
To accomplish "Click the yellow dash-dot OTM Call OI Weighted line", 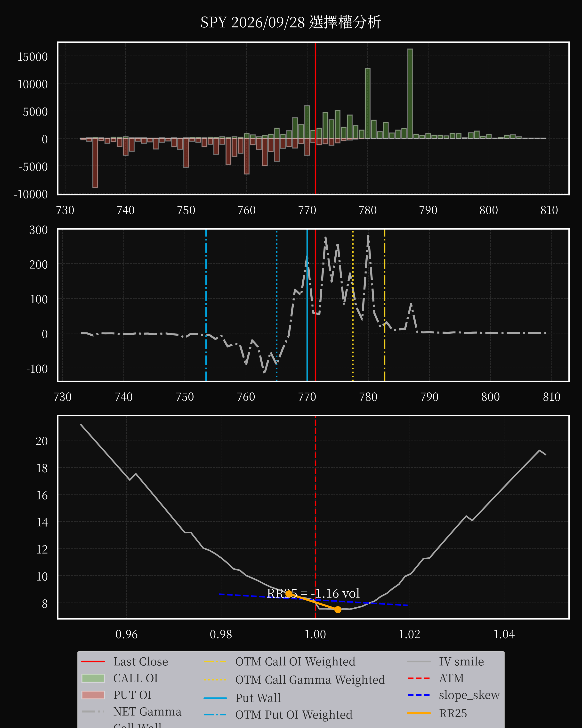I will [x=385, y=305].
